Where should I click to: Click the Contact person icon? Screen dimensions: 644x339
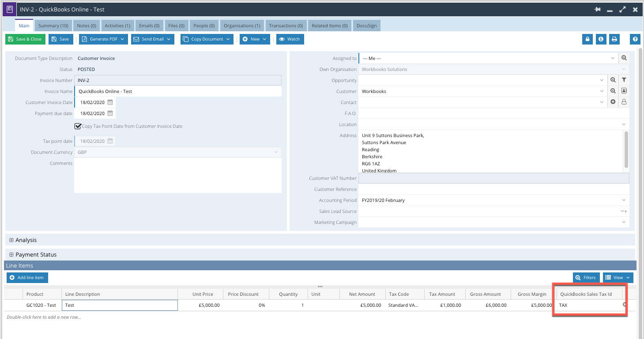(624, 102)
